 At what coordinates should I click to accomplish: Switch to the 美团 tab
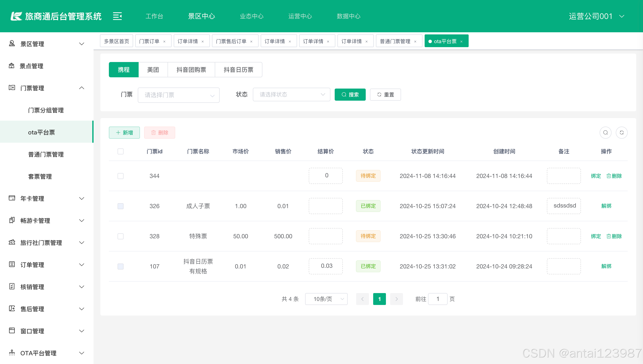(153, 69)
